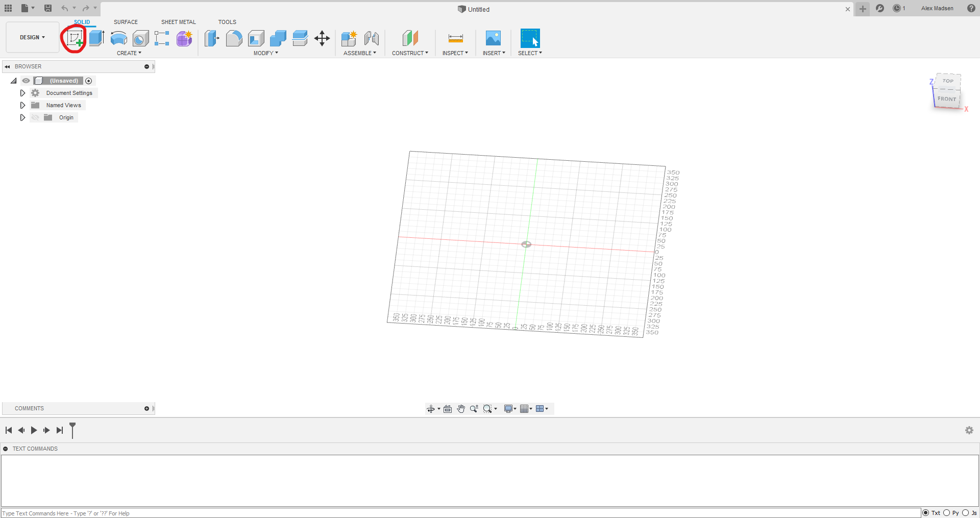Select the Hole tool

pos(140,38)
